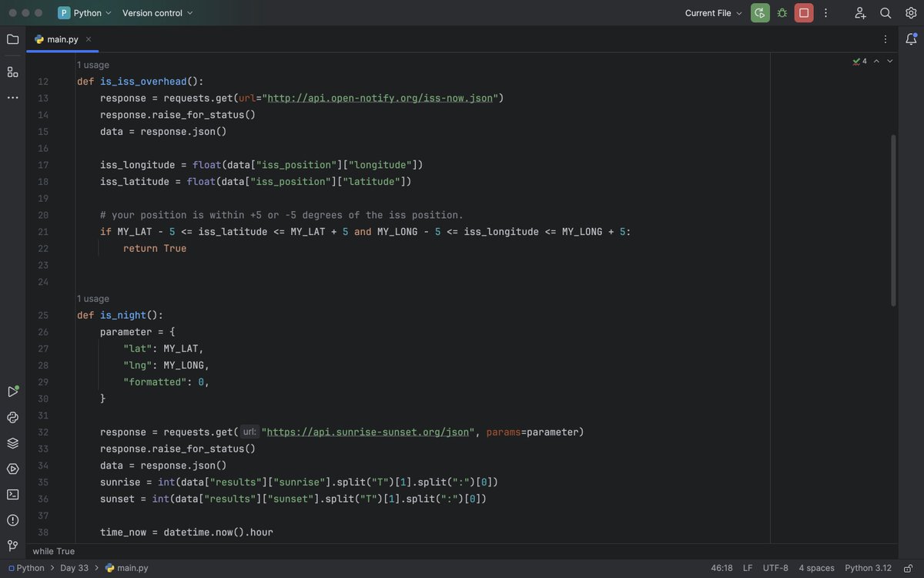Image resolution: width=924 pixels, height=578 pixels.
Task: Close the main.py tab
Action: (x=89, y=39)
